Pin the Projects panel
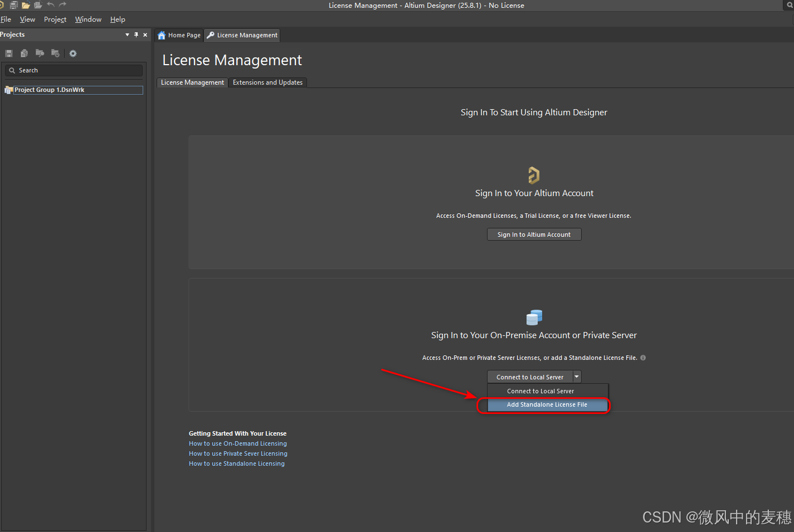This screenshot has width=794, height=532. click(x=137, y=35)
